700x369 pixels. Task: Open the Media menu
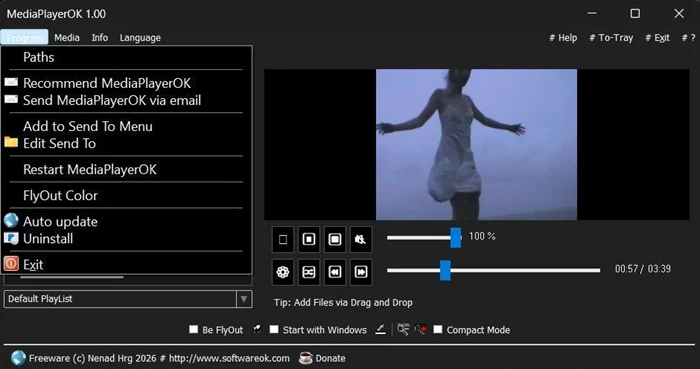67,37
